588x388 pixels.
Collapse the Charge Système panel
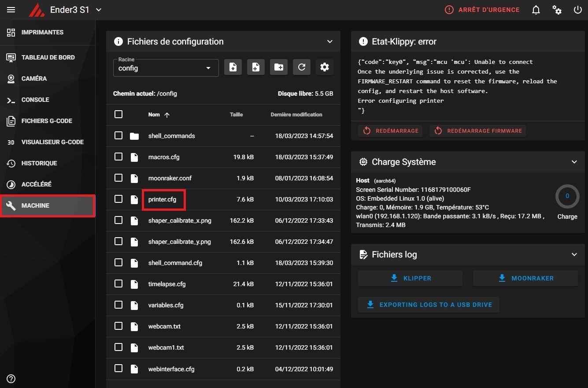point(574,162)
